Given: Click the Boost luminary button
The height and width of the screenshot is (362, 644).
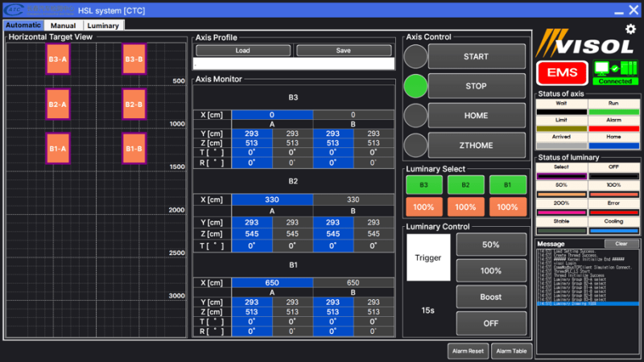Looking at the screenshot, I should point(491,297).
